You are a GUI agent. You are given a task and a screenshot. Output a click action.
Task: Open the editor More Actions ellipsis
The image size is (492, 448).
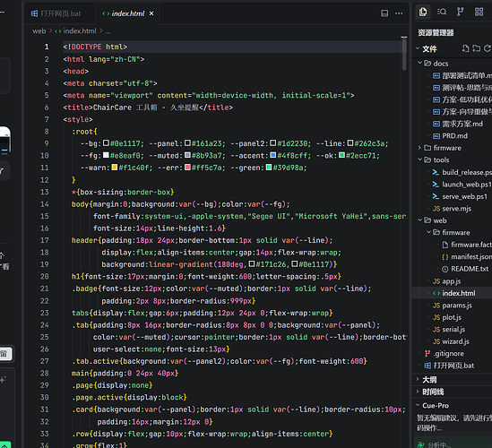point(399,13)
